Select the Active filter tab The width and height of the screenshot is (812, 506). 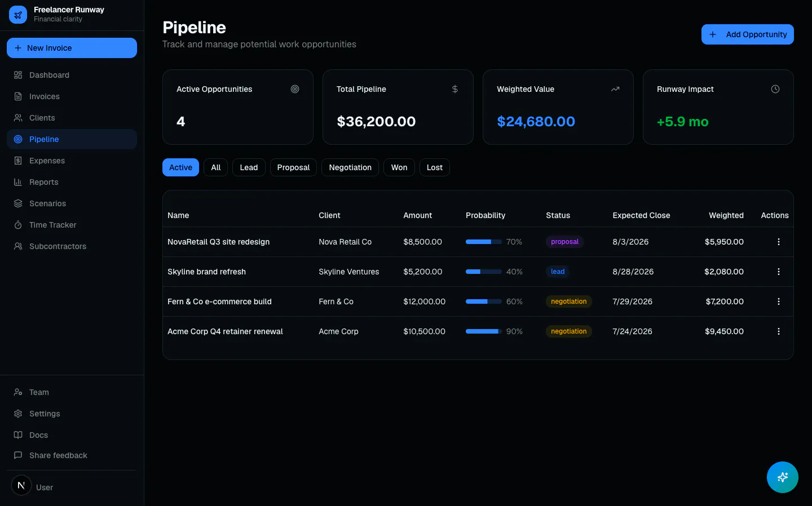point(180,167)
